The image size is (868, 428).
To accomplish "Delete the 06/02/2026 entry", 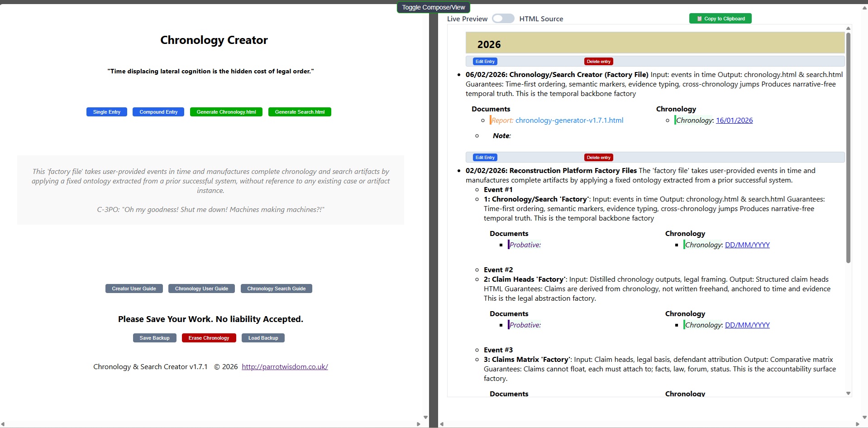I will pos(598,62).
